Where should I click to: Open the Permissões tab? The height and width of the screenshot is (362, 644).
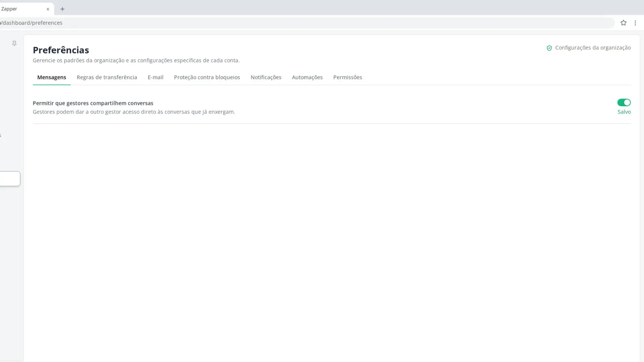pyautogui.click(x=347, y=77)
